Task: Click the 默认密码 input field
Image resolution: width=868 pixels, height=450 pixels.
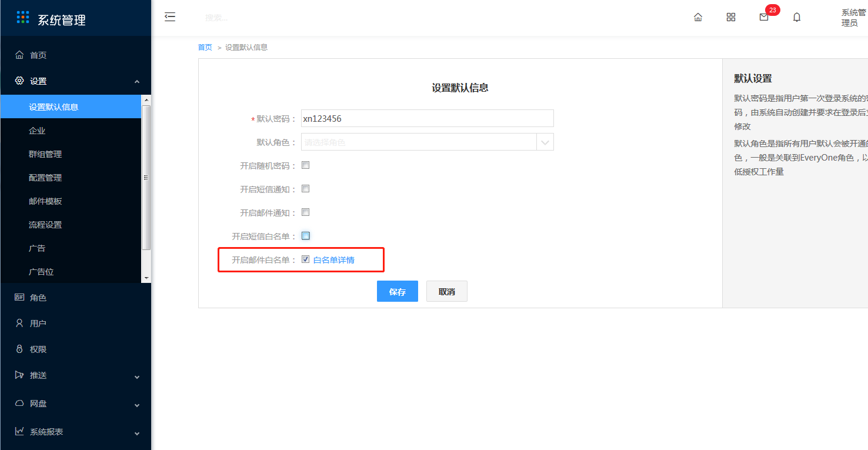Action: pyautogui.click(x=428, y=118)
